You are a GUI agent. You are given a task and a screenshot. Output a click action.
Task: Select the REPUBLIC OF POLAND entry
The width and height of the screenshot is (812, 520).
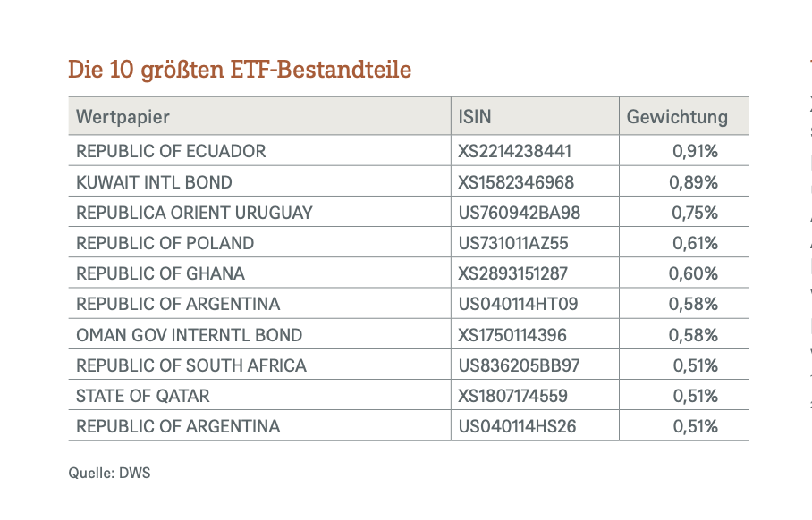(165, 243)
